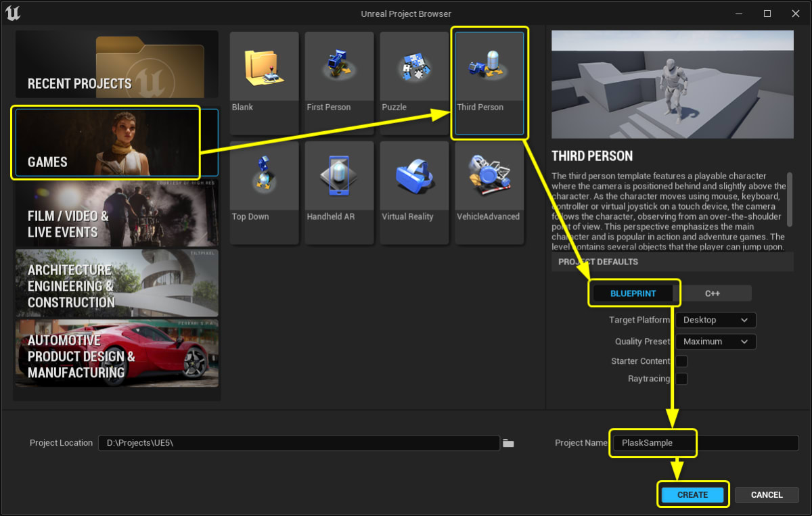812x516 pixels.
Task: Switch project type to C++
Action: tap(713, 294)
